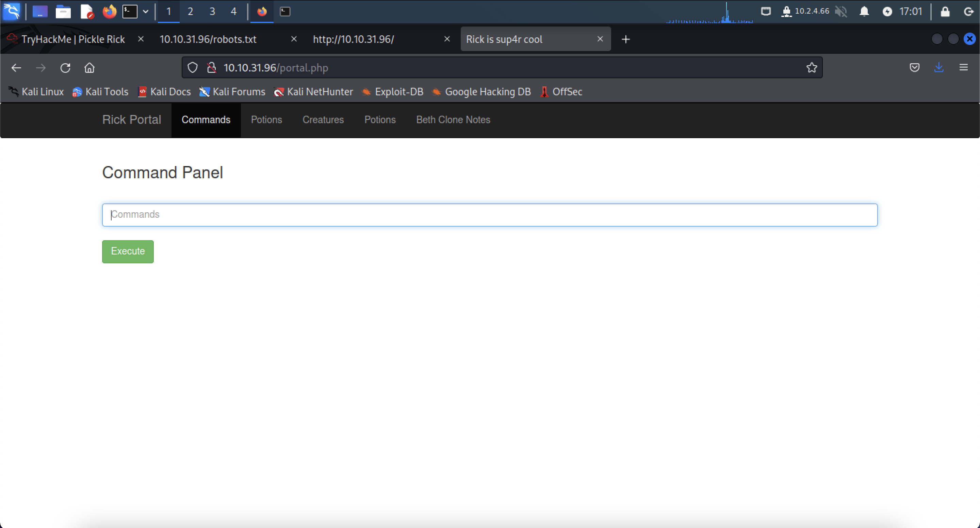Viewport: 980px width, 528px height.
Task: Click the Execute button
Action: [x=128, y=251]
